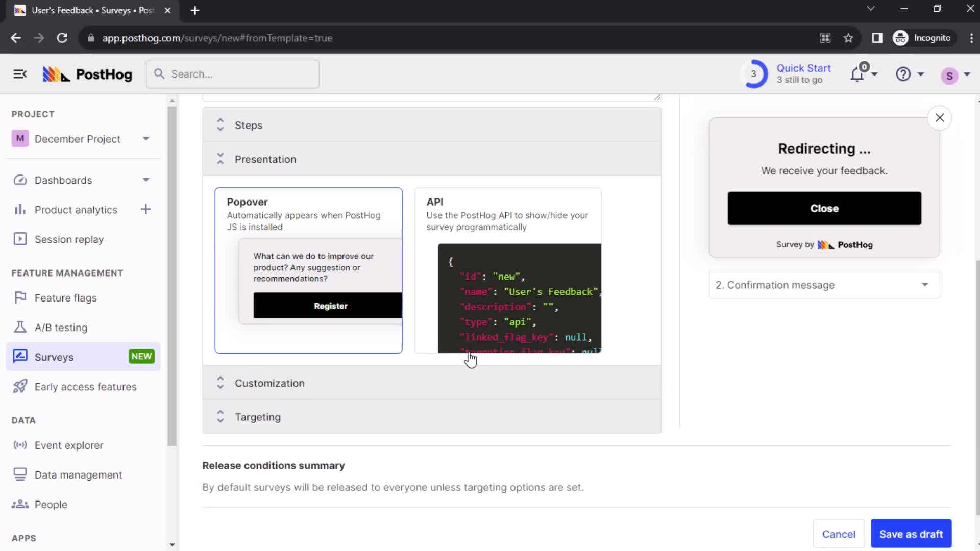Open Session replay section
This screenshot has height=551, width=980.
[x=69, y=239]
